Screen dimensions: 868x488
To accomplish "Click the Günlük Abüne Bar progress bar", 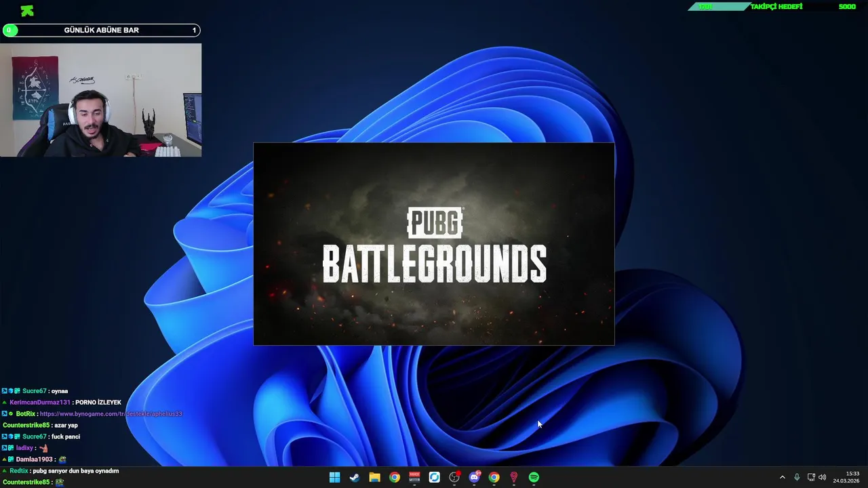I will [x=101, y=30].
